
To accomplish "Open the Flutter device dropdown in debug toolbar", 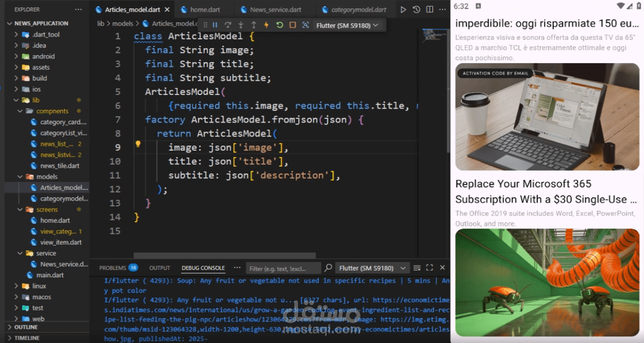I will click(347, 25).
